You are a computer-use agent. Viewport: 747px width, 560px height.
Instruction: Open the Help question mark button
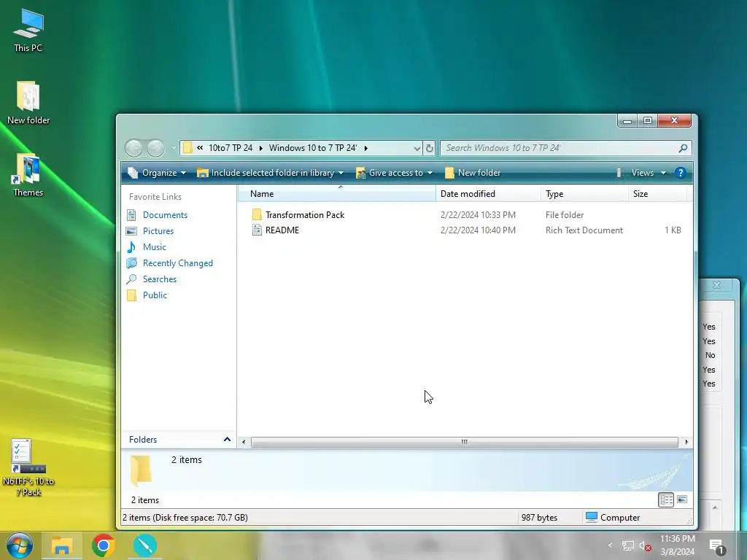(x=681, y=173)
